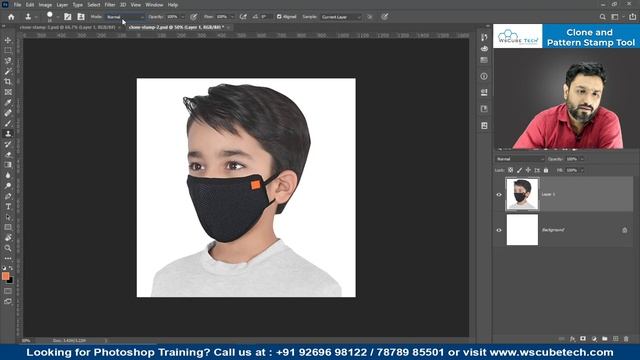The image size is (640, 360).
Task: Select the Healing Brush tool
Action: coord(8,113)
